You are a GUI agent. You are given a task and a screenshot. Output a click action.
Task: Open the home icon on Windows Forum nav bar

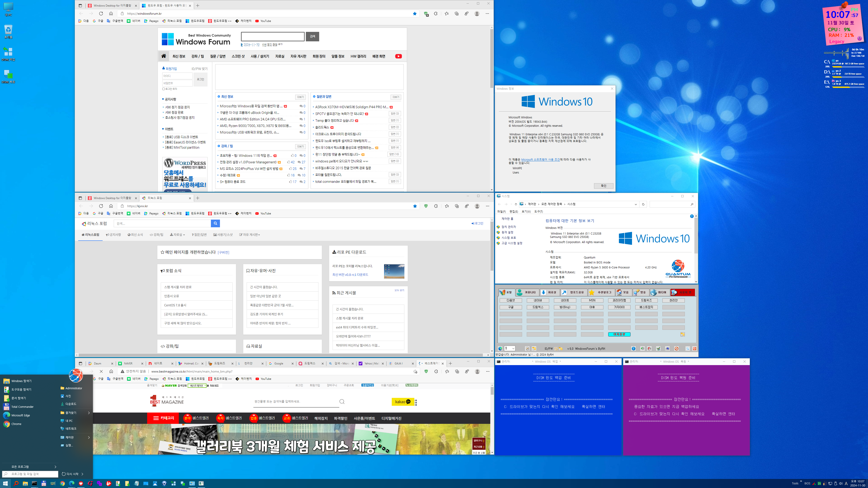pyautogui.click(x=163, y=56)
